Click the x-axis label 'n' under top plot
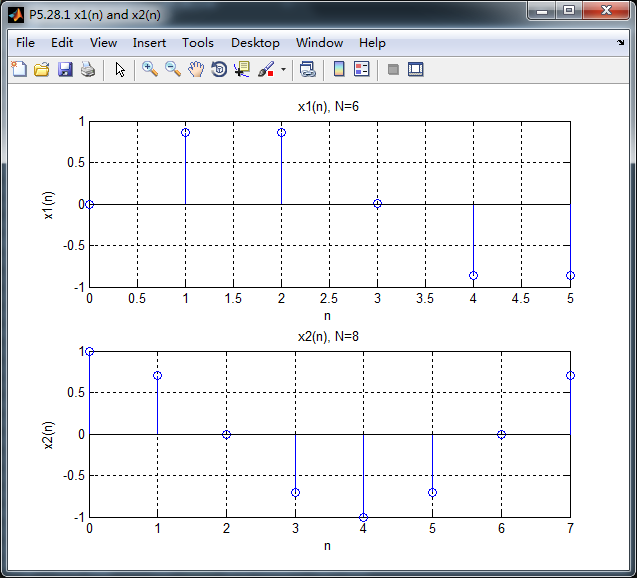637x578 pixels. click(x=327, y=316)
